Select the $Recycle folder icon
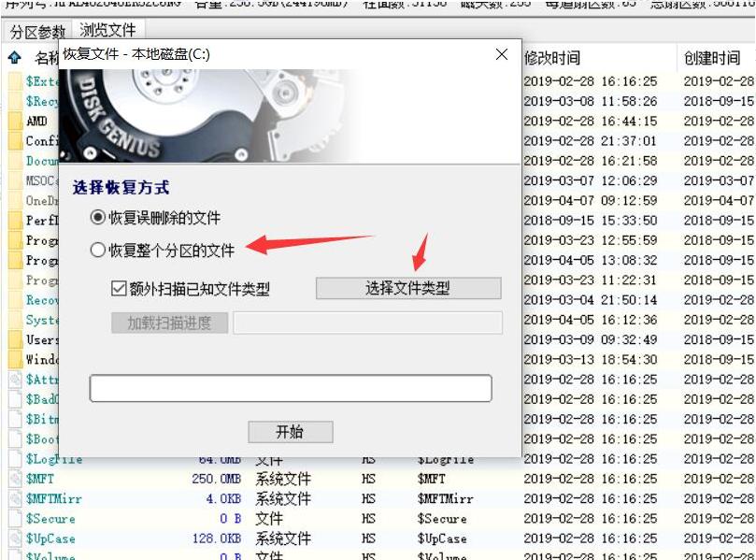 tap(16, 101)
